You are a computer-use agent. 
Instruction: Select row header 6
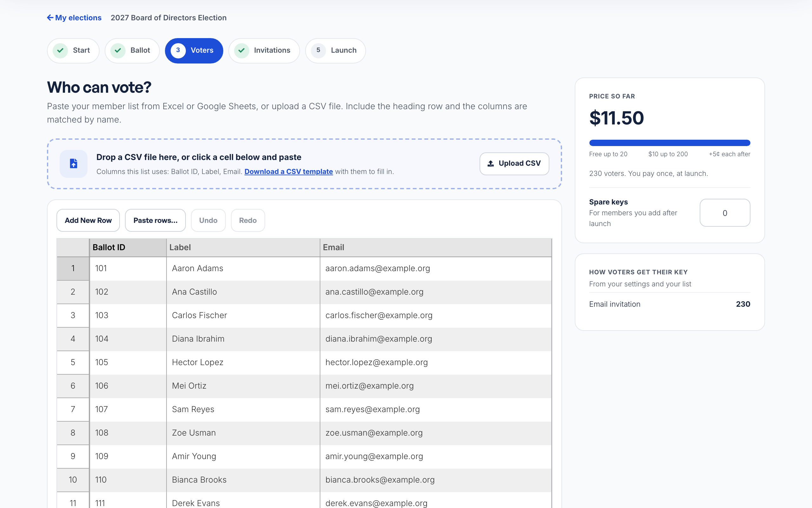tap(73, 386)
